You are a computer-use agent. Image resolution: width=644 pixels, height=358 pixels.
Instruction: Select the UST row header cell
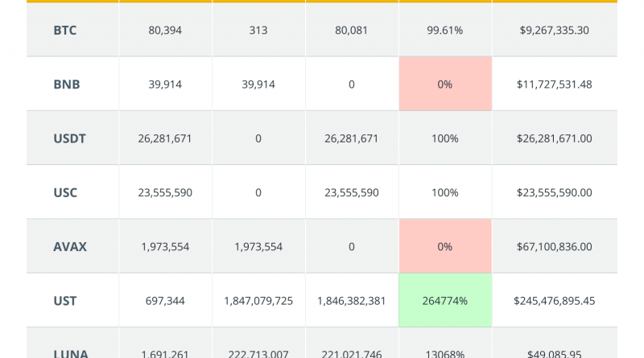65,300
